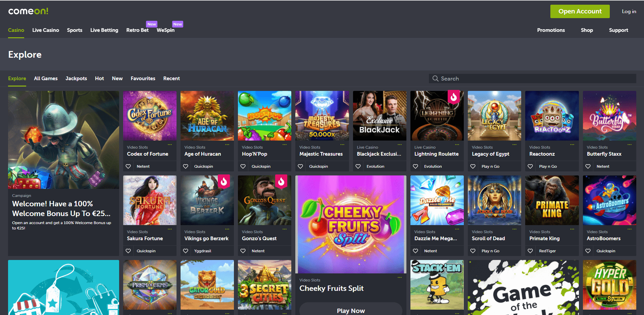Expand options dots for Sakura Fortune

[x=170, y=229]
